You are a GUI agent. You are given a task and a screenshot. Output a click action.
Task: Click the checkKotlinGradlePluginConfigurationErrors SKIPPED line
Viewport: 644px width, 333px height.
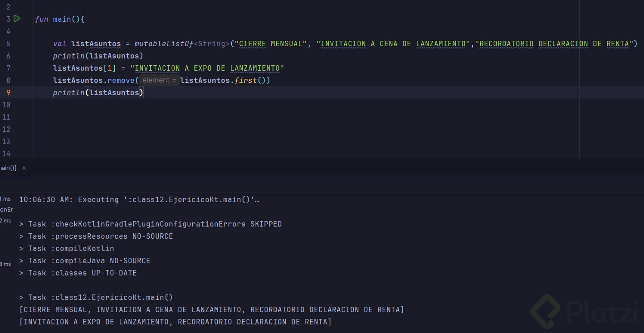tap(150, 224)
